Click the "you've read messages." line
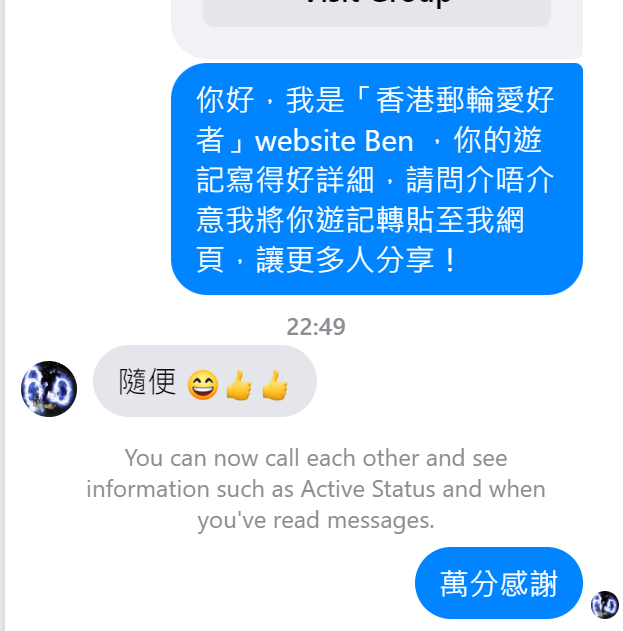 (x=316, y=520)
